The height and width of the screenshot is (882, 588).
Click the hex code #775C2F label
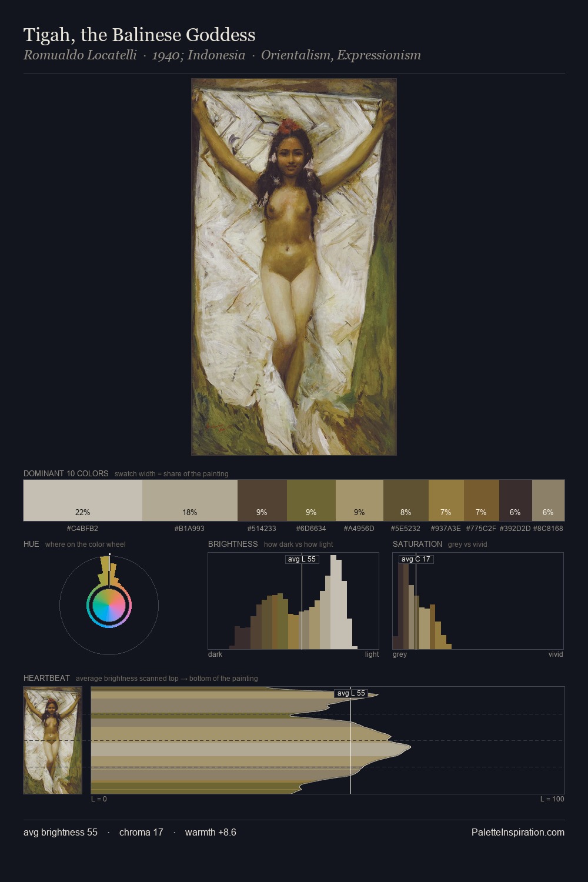(481, 529)
